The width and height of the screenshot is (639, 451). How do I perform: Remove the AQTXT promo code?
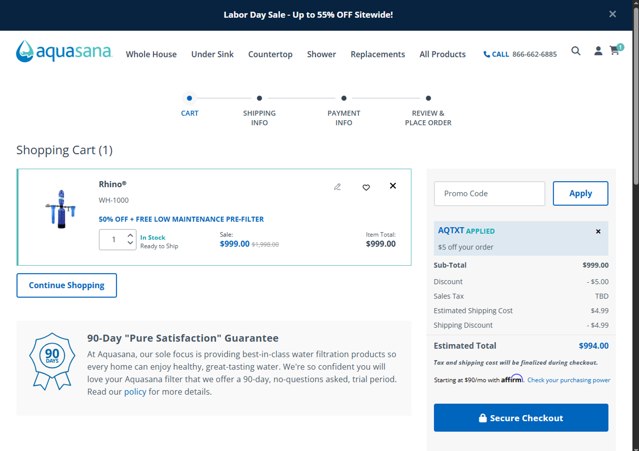598,231
